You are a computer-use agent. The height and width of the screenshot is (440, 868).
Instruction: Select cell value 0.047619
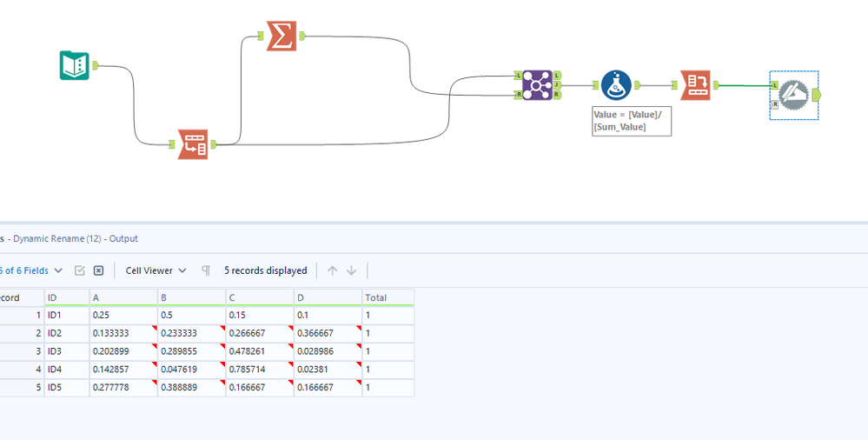pos(191,370)
